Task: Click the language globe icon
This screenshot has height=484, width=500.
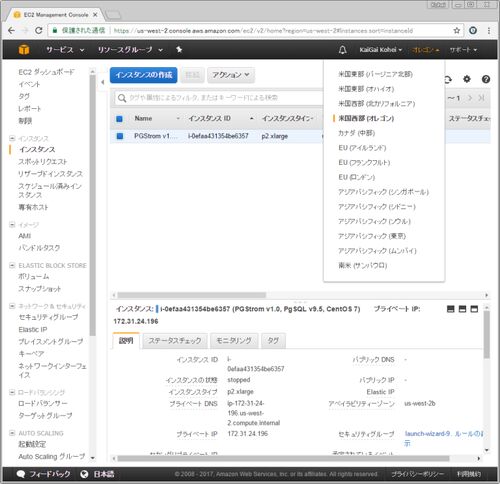Action: (x=84, y=474)
